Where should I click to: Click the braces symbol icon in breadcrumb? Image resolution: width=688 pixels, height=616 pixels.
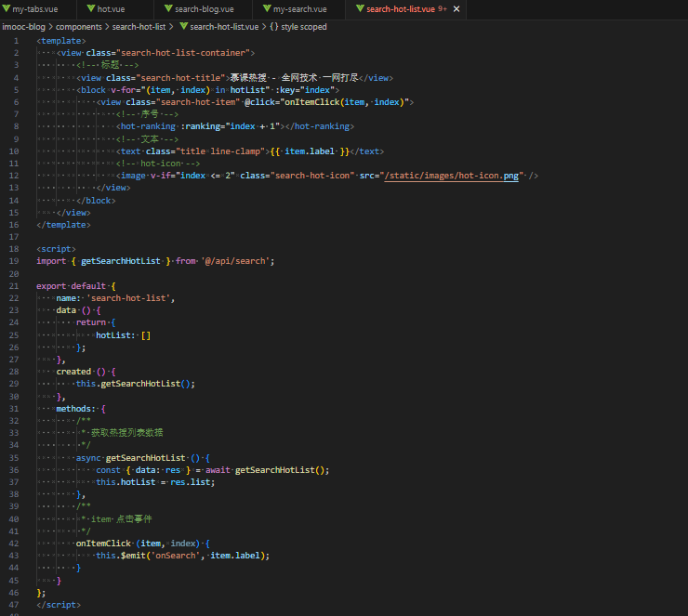(x=273, y=27)
